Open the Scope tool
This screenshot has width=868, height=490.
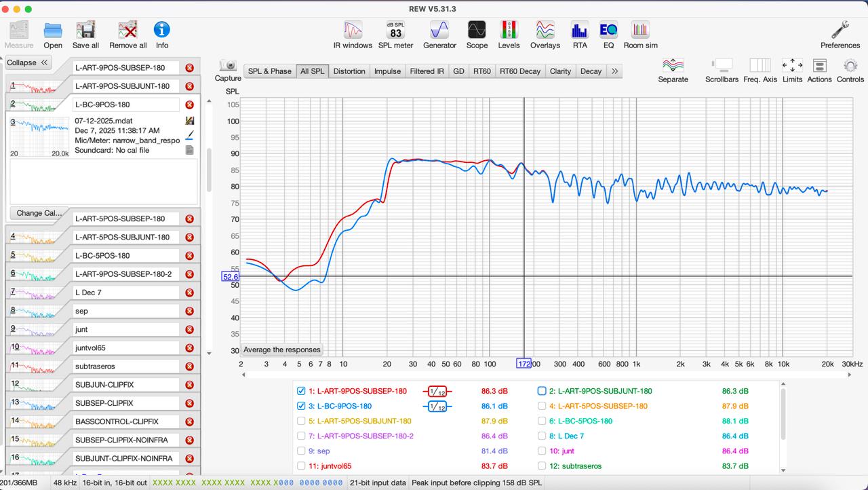477,35
